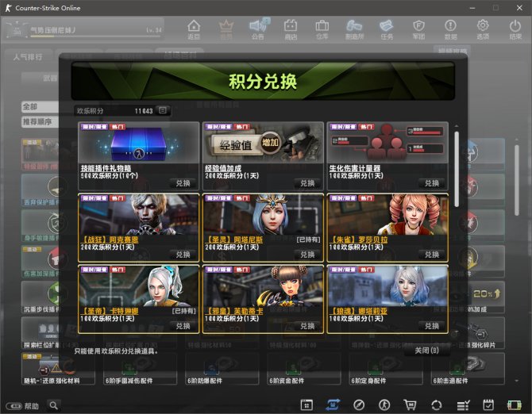Click the window-grid icon in bottom bar
This screenshot has width=532, height=414.
pos(306,404)
